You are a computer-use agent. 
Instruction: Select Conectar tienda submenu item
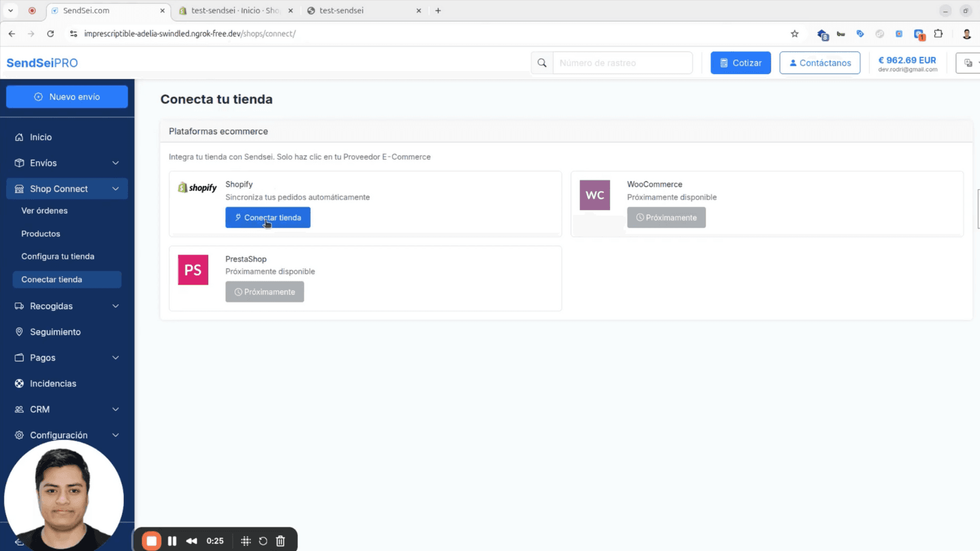pos(67,279)
